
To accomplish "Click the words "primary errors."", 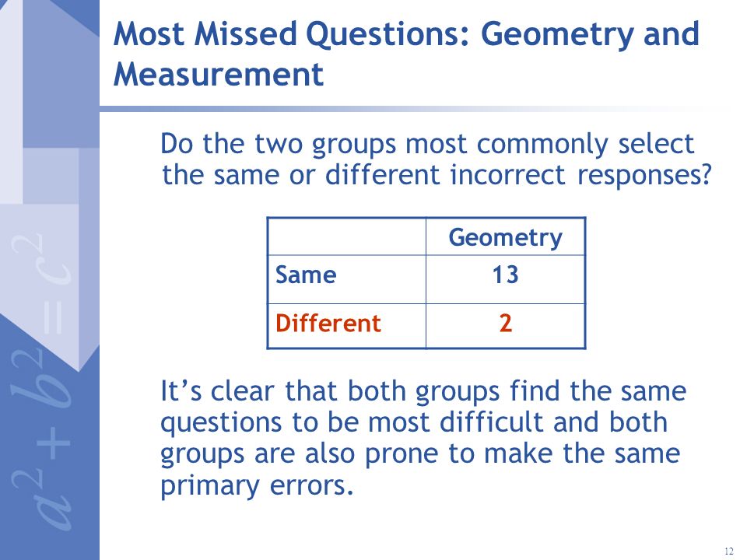I will tap(257, 486).
